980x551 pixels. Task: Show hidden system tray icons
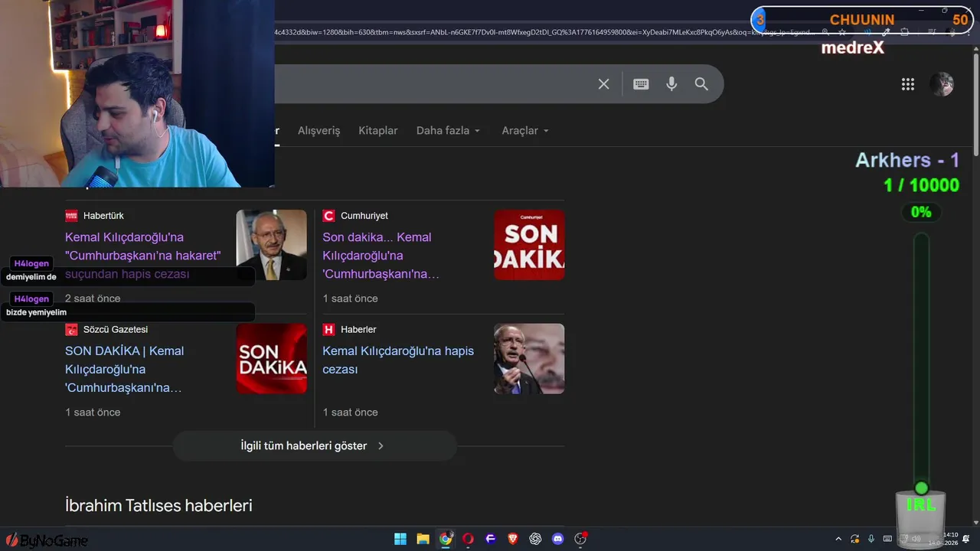click(838, 539)
